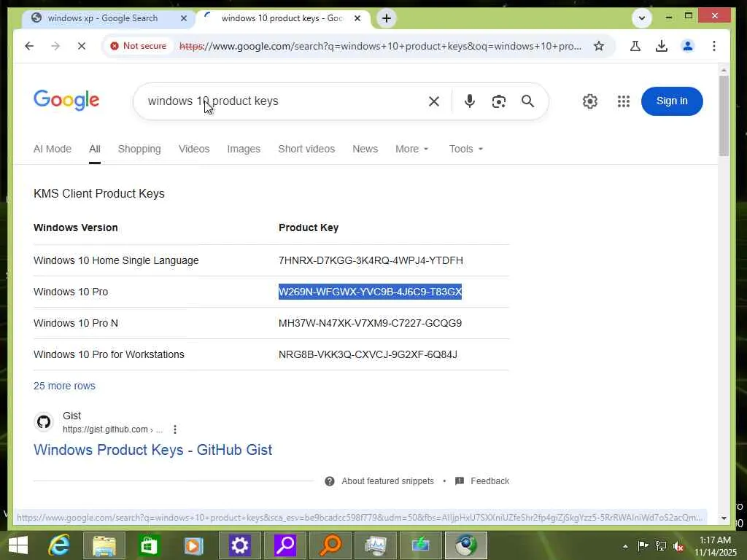Viewport: 747px width, 560px height.
Task: Open File Explorer from taskbar
Action: pos(104,545)
